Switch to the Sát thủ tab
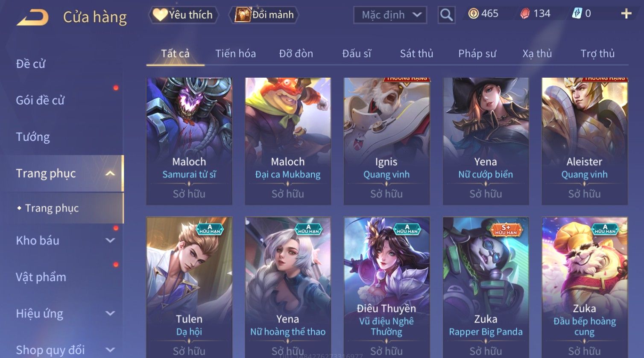644x358 pixels. coord(416,53)
